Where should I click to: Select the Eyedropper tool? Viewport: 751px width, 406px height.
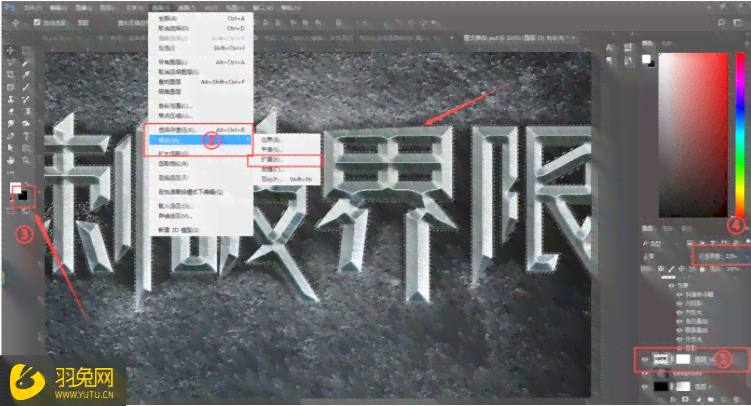pos(26,75)
